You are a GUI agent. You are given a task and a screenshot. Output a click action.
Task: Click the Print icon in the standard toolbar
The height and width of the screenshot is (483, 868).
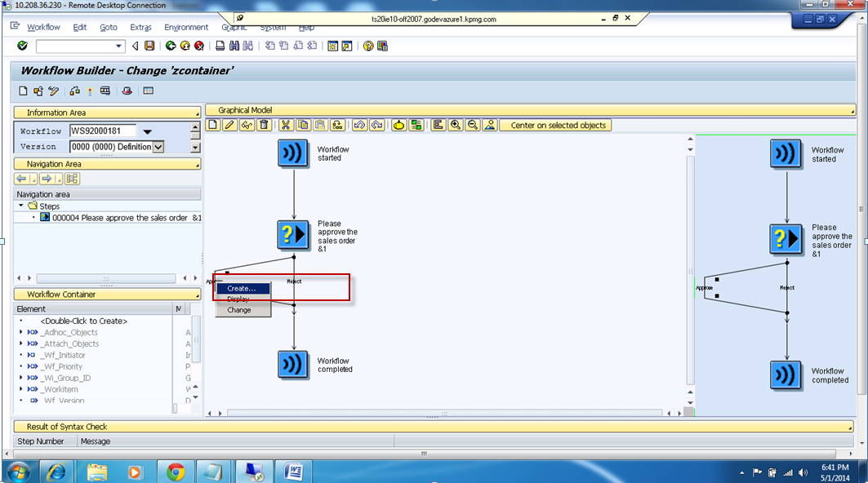(219, 46)
